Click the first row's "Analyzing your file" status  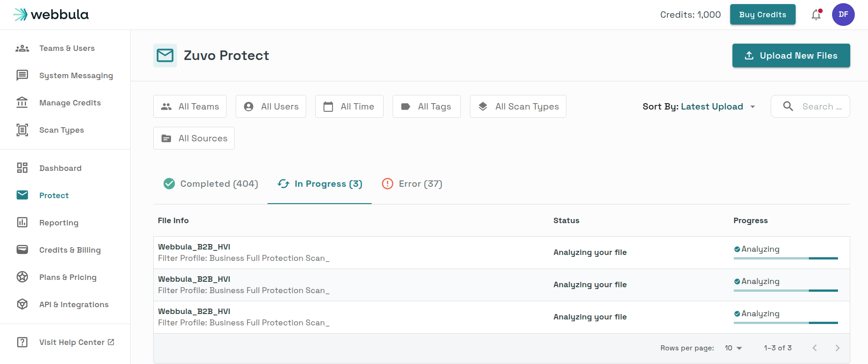click(x=590, y=252)
